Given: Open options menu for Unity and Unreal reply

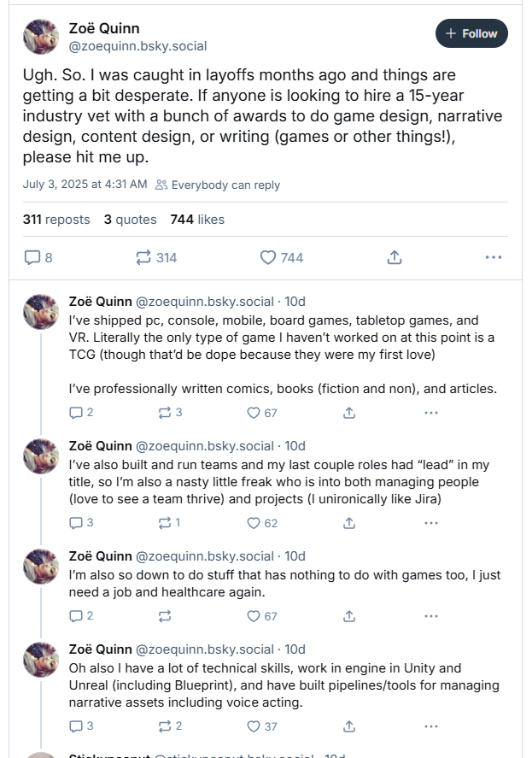Looking at the screenshot, I should (431, 726).
